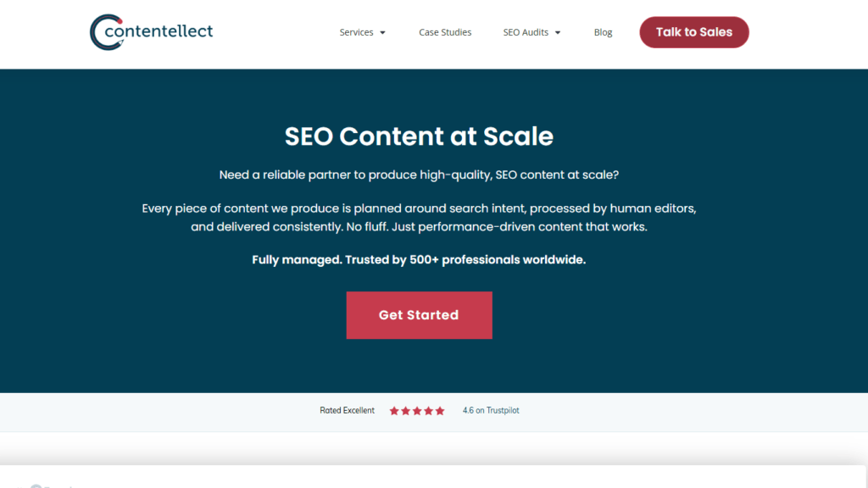868x488 pixels.
Task: Click the Fully managed bold tagline text
Action: (x=419, y=260)
